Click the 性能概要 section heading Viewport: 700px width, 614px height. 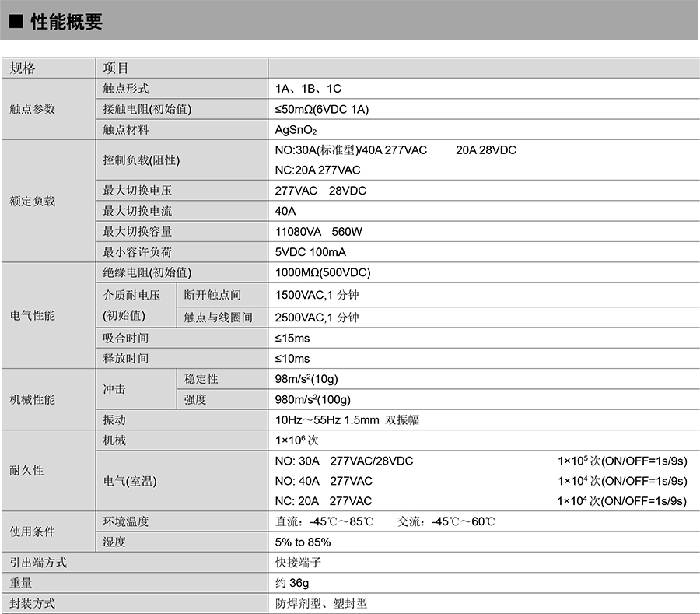pyautogui.click(x=66, y=23)
